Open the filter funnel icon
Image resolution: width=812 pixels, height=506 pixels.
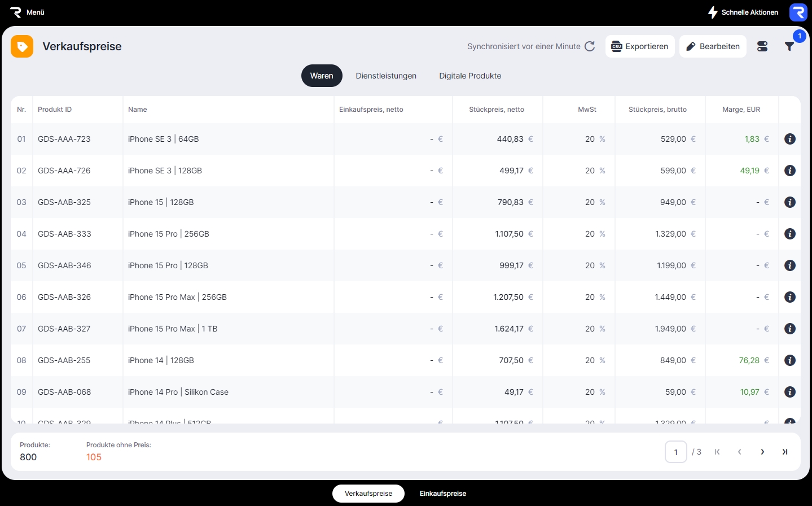point(789,46)
